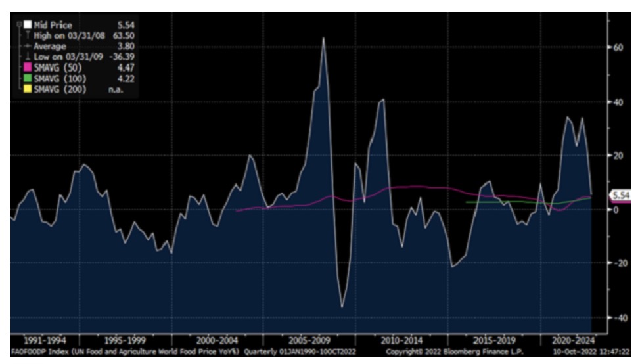Select the High marker icon in legend
The height and width of the screenshot is (364, 640).
click(28, 35)
